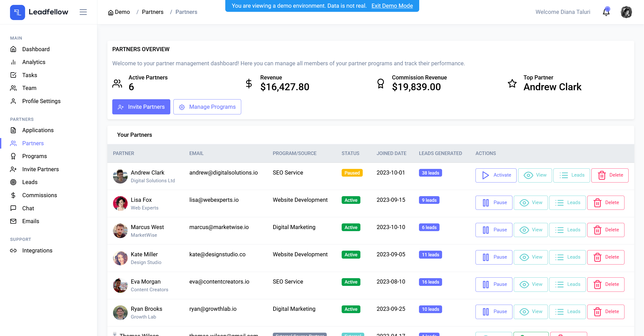Open Analytics from the sidebar
Image resolution: width=644 pixels, height=336 pixels.
pos(34,62)
